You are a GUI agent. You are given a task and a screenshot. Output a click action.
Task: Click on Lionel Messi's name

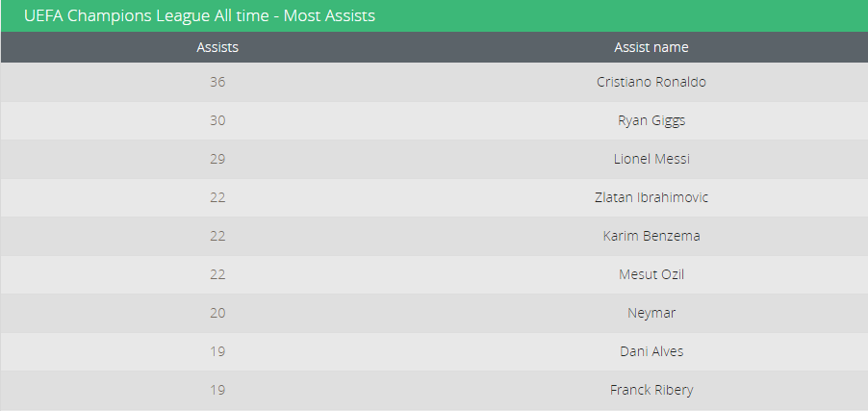tap(651, 159)
